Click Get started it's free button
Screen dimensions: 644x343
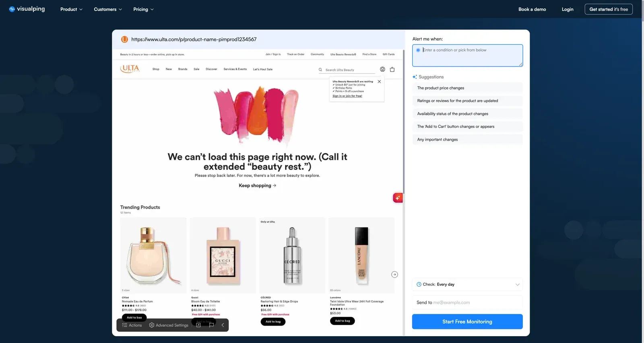[609, 9]
